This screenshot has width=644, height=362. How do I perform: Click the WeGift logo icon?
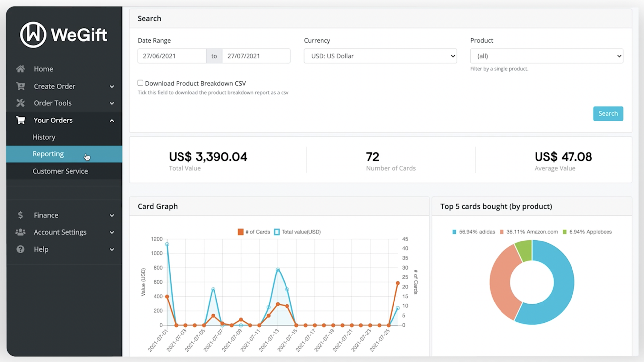coord(33,35)
